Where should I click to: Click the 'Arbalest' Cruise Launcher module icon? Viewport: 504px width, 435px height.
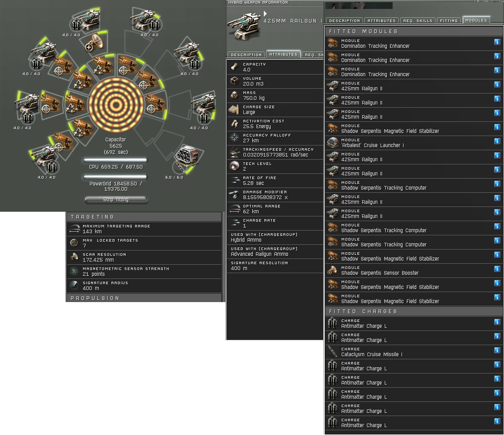333,142
